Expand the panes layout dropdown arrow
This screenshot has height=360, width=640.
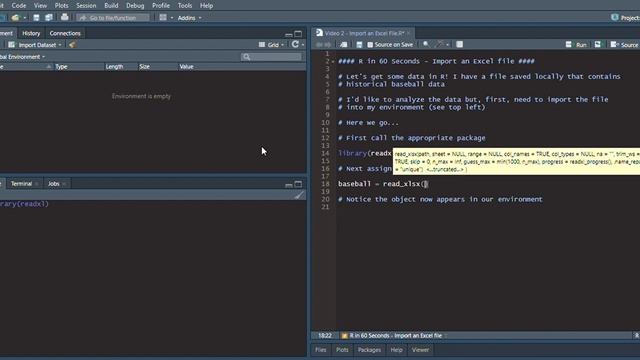(x=172, y=18)
